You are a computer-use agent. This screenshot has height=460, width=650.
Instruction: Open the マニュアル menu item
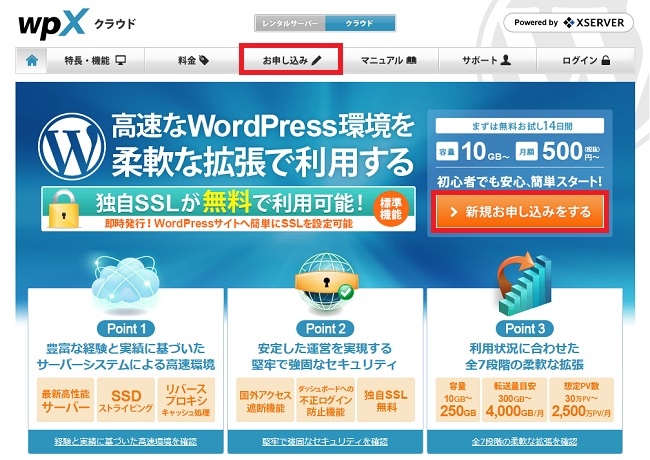pyautogui.click(x=389, y=61)
